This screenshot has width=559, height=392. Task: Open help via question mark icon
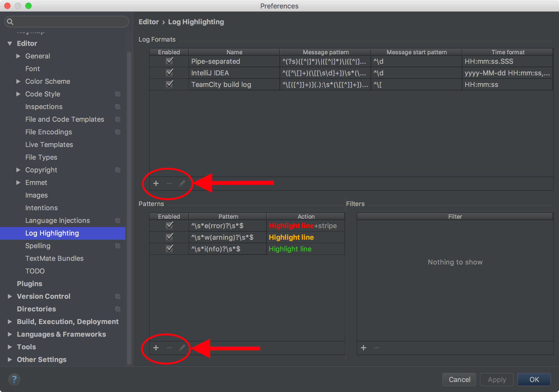coord(14,379)
